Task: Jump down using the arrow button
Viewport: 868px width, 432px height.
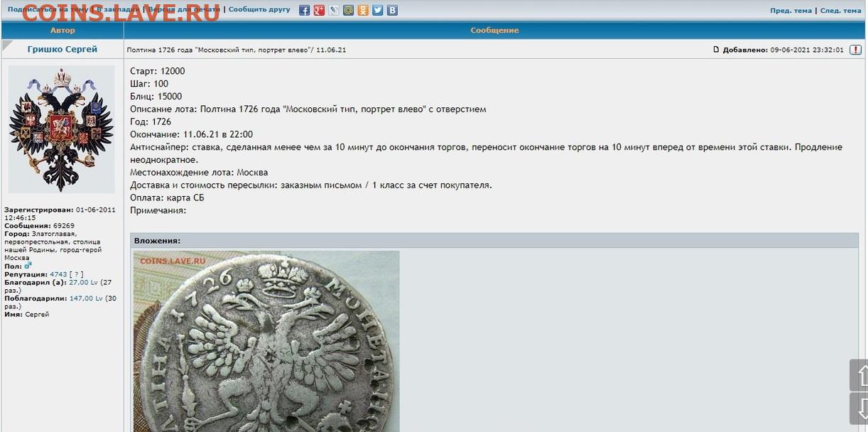Action: point(859,409)
